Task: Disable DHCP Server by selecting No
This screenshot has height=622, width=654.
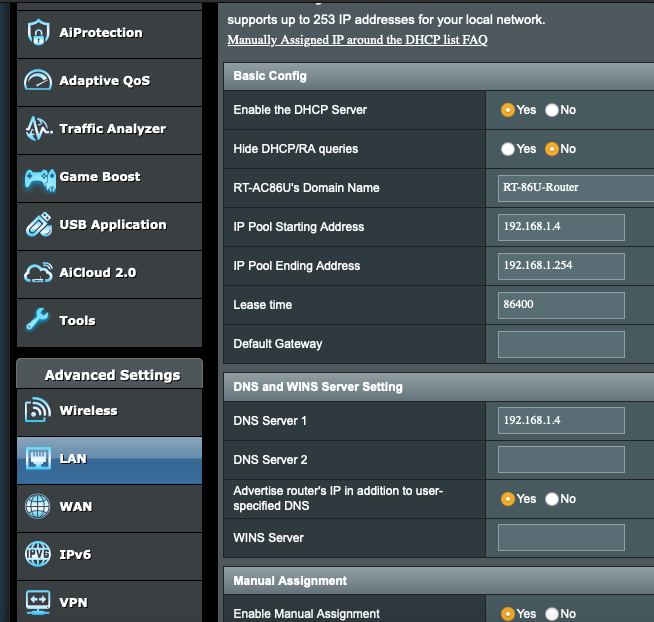Action: coord(552,110)
